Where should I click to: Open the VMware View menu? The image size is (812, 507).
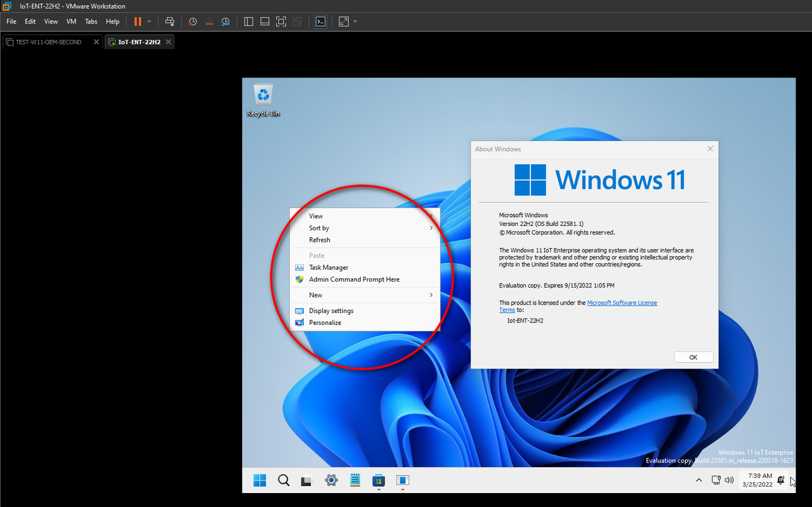pos(51,22)
